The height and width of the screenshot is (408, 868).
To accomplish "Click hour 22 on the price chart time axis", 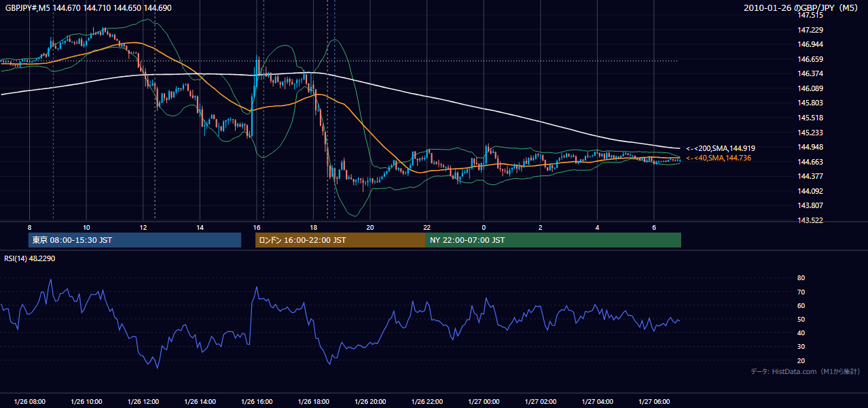I will tap(427, 226).
